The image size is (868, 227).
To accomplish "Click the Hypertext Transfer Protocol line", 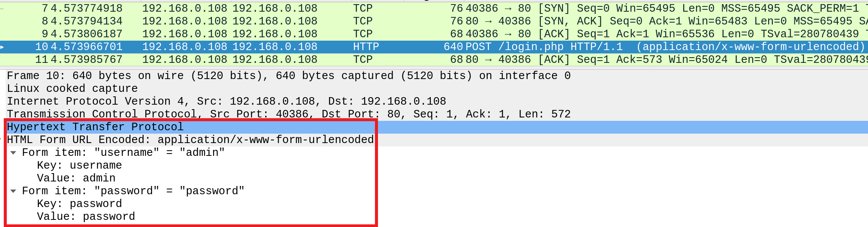I will tap(95, 127).
